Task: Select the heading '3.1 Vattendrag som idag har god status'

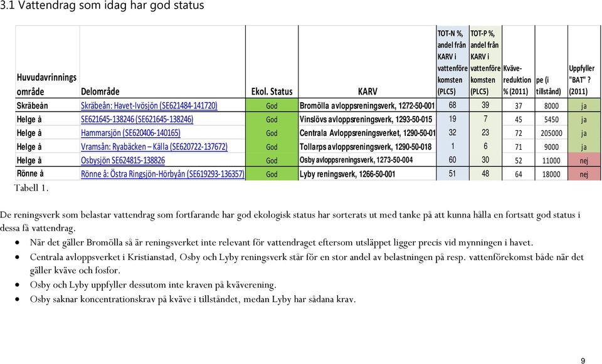Action: 102,6
